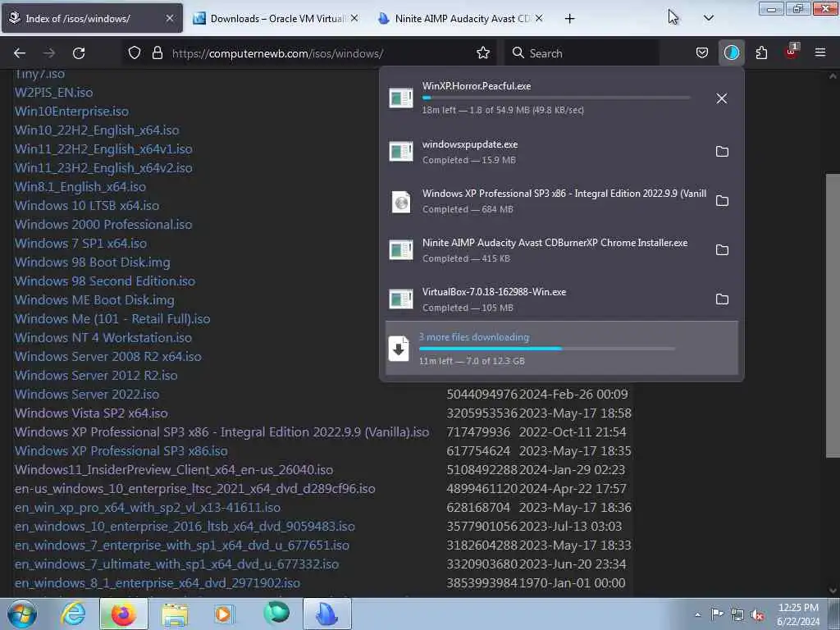Open en_windows_7_ultimate_with_sp1 iso link

(x=176, y=564)
